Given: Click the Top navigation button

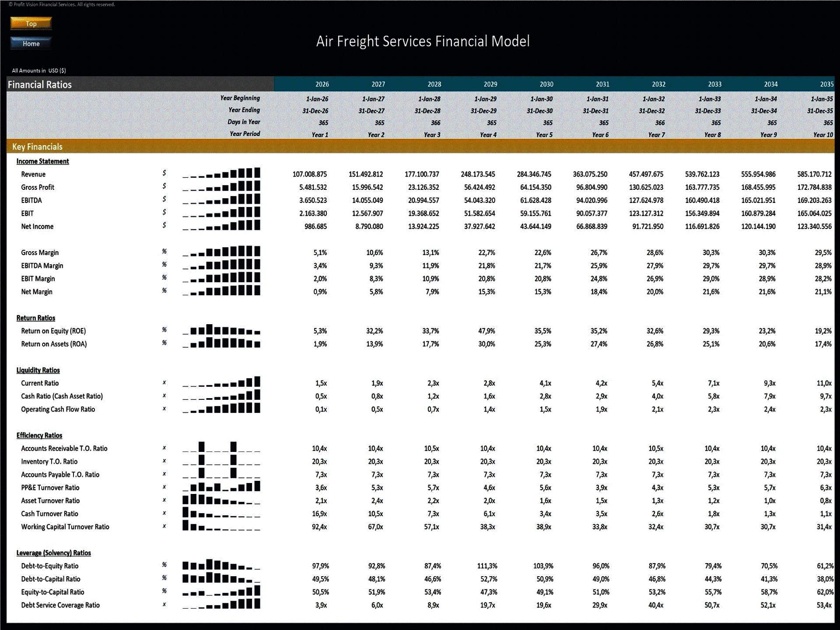Looking at the screenshot, I should [x=30, y=23].
